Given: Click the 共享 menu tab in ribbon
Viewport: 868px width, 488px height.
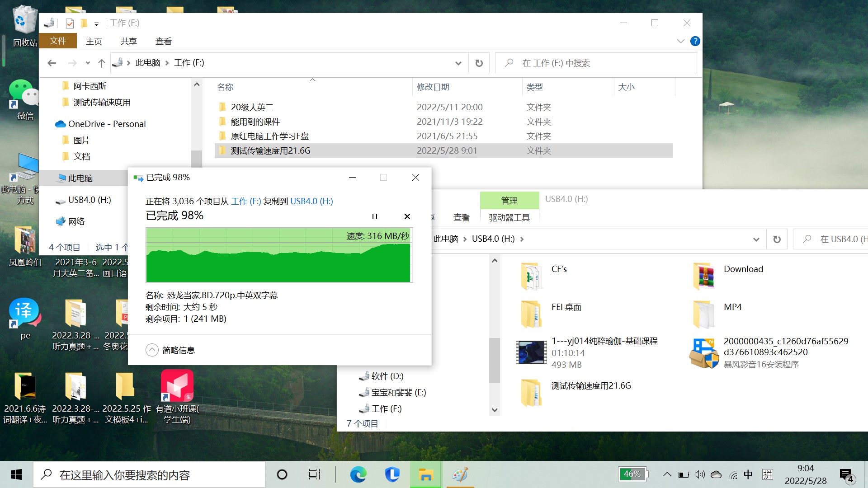Looking at the screenshot, I should tap(127, 41).
